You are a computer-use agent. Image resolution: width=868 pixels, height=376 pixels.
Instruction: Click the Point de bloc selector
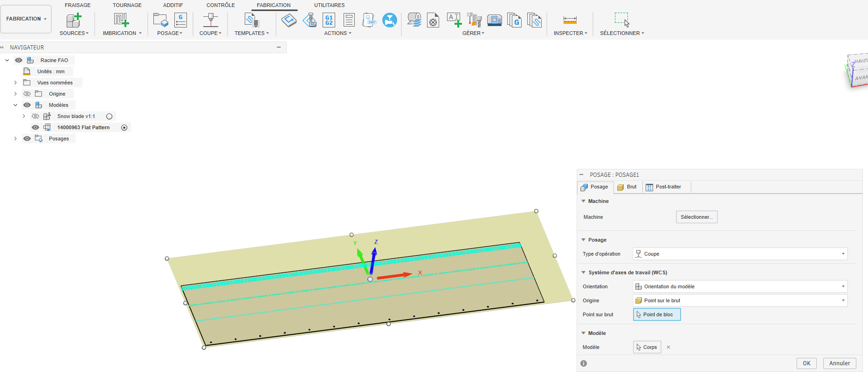(x=656, y=314)
